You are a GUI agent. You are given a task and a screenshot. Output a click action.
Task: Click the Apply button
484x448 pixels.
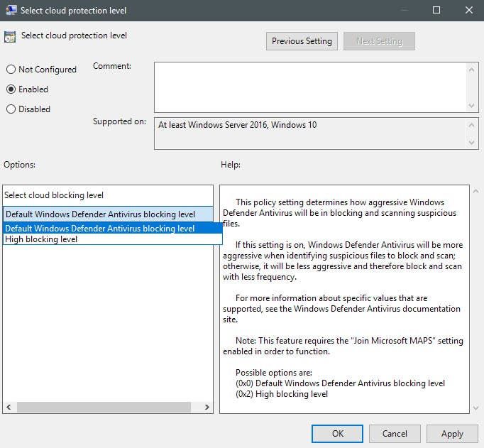coord(452,434)
